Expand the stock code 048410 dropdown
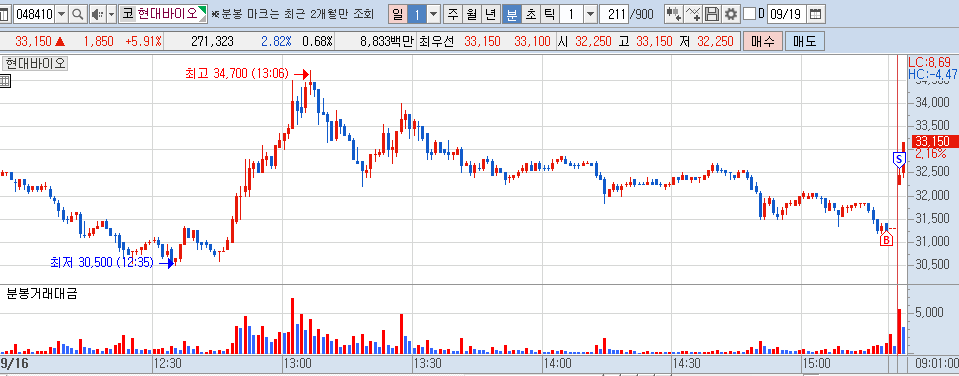Image resolution: width=959 pixels, height=376 pixels. point(62,13)
